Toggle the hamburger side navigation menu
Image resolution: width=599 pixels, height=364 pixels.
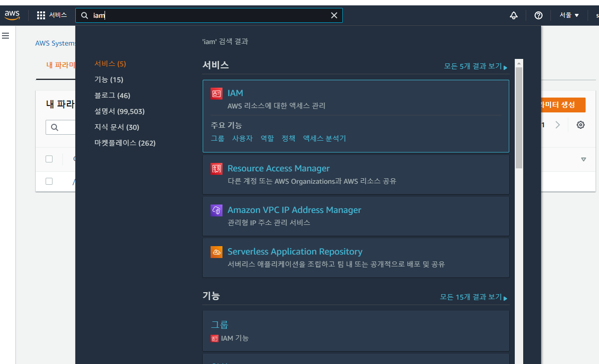[x=5, y=36]
